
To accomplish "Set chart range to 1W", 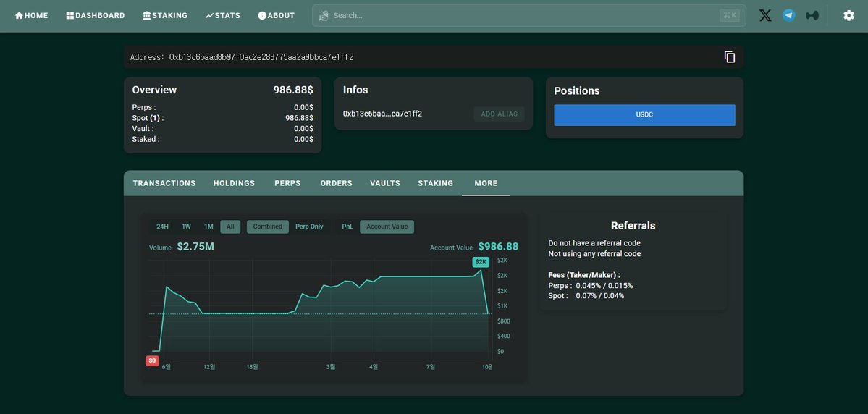I will [187, 227].
